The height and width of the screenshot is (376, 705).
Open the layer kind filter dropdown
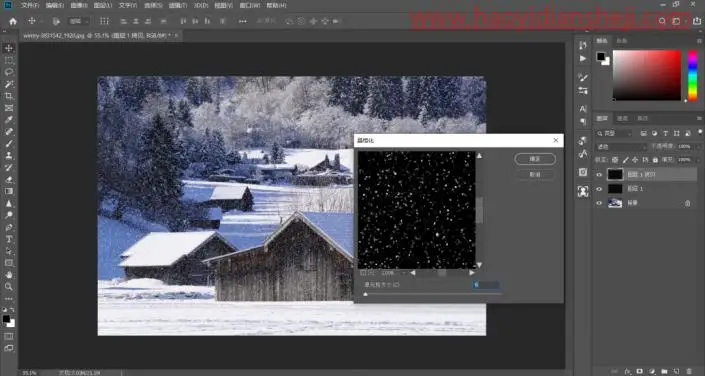pos(615,134)
